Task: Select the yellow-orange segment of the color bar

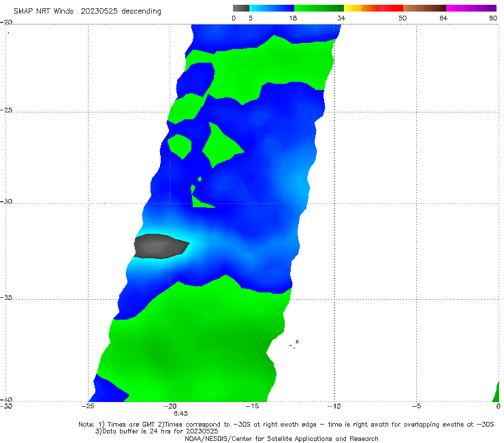Action: (x=362, y=8)
